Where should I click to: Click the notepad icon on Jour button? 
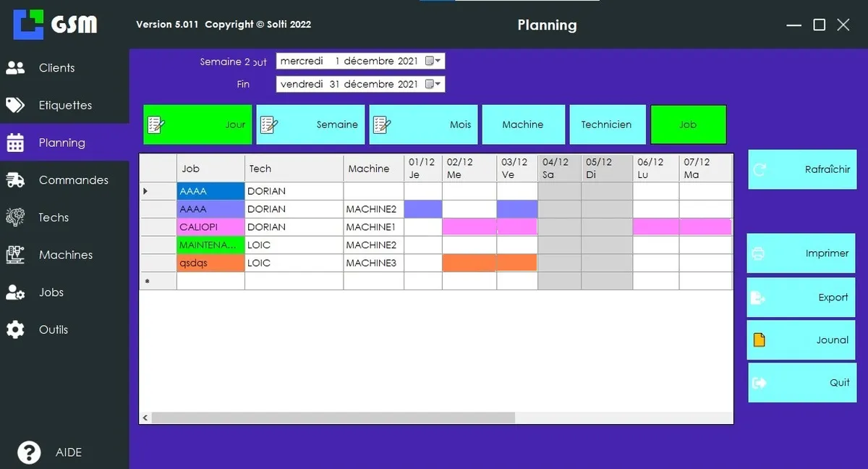[x=156, y=124]
